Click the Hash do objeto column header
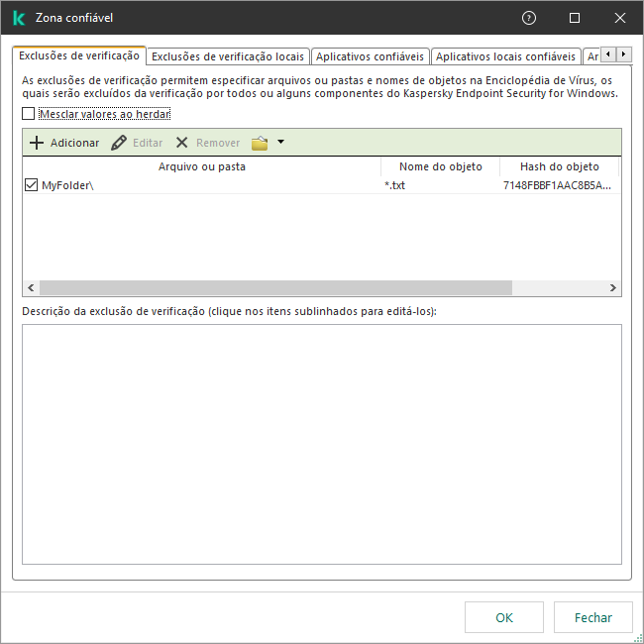 point(560,166)
